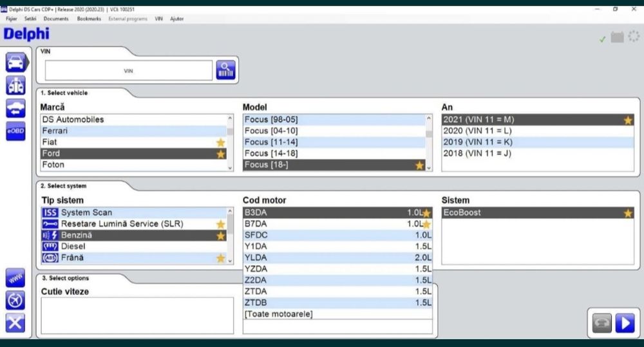644x347 pixels.
Task: Click the Diesel glow plug icon
Action: (x=50, y=247)
